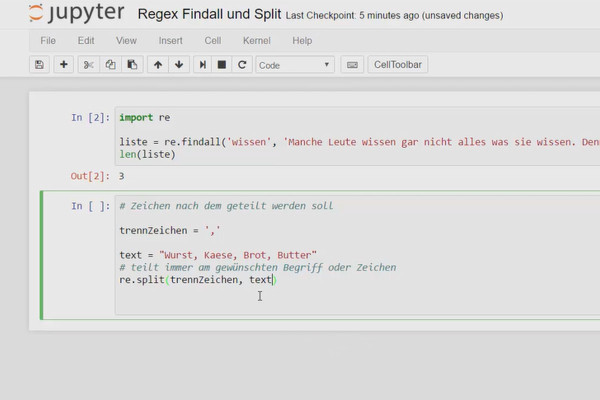
Task: Open the Insert menu
Action: coord(170,41)
